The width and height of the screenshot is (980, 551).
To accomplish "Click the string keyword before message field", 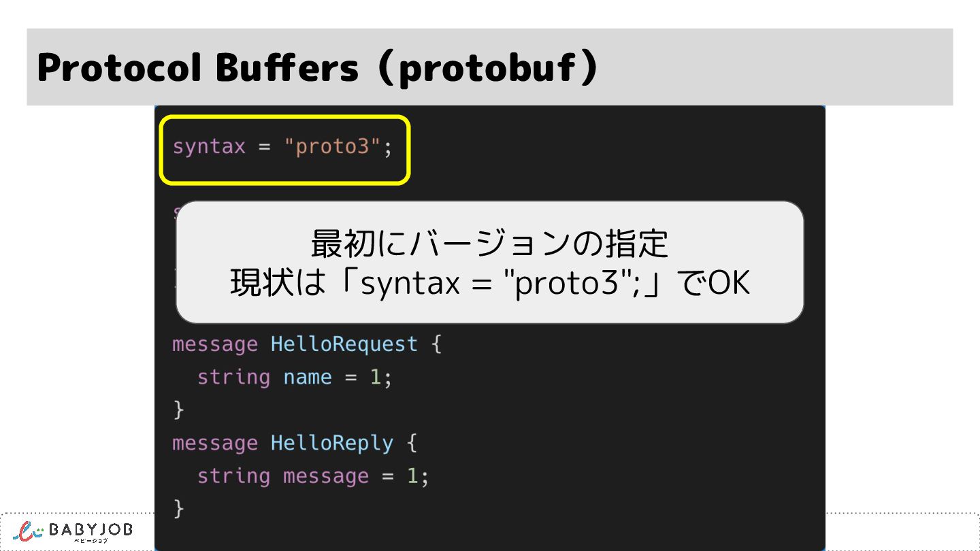I will pos(233,475).
